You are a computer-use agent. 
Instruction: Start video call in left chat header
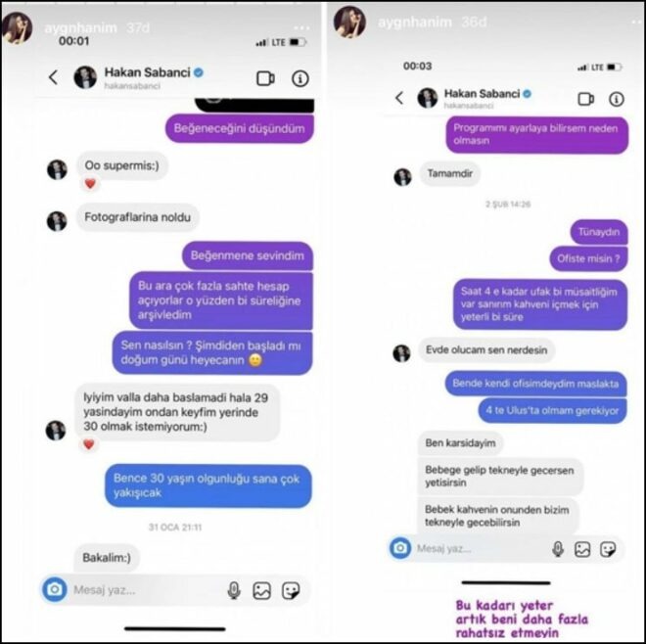click(265, 78)
